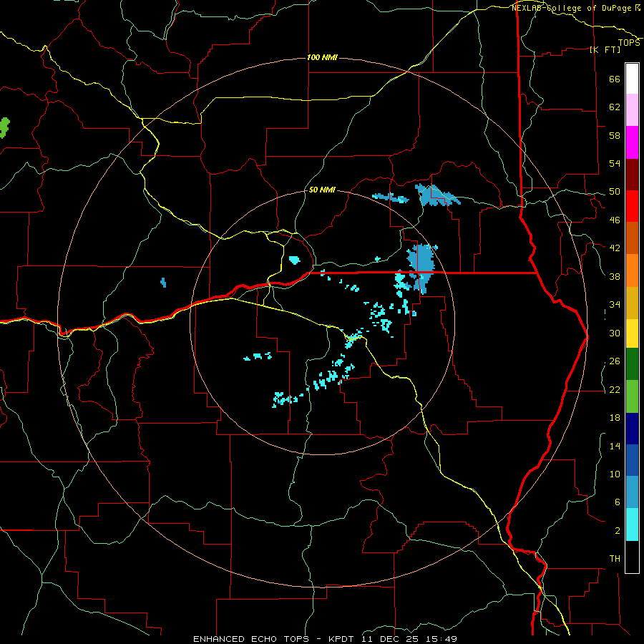Click the magenta swatch near 58 on the legend
644x644 pixels.
632,142
